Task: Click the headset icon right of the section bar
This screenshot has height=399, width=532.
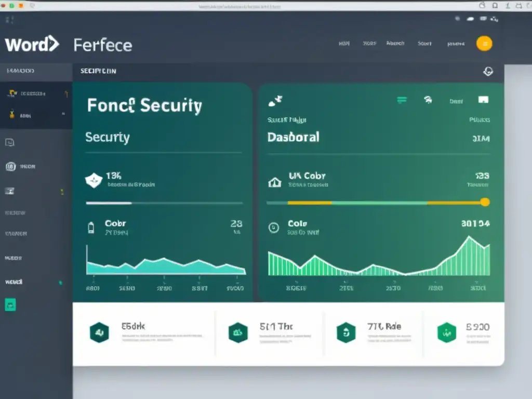Action: [x=488, y=72]
